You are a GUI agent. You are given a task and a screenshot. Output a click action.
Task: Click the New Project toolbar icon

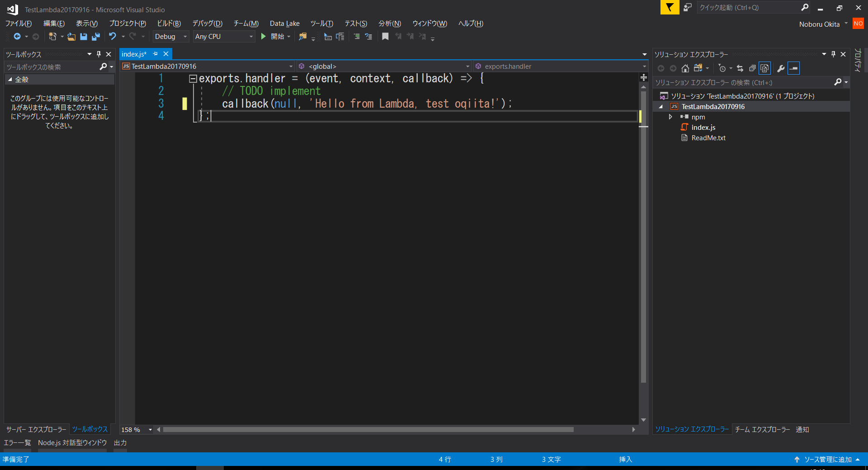pos(52,36)
